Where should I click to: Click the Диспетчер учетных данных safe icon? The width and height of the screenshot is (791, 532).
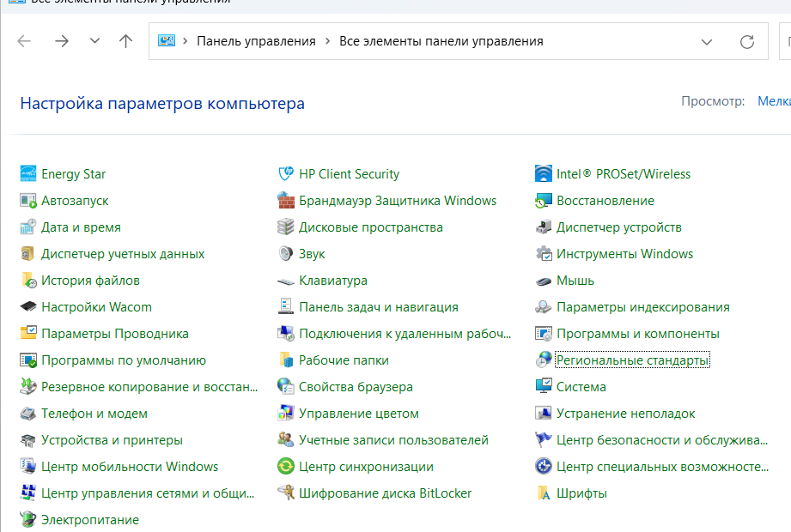[x=28, y=254]
